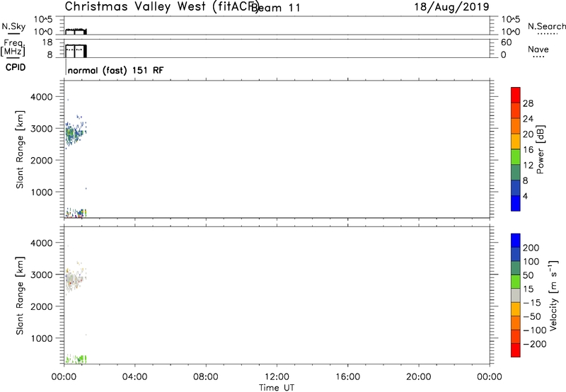The height and width of the screenshot is (392, 566).
Task: Click the gray scatter cluster near 3000 km in velocity panel
Action: [74, 279]
